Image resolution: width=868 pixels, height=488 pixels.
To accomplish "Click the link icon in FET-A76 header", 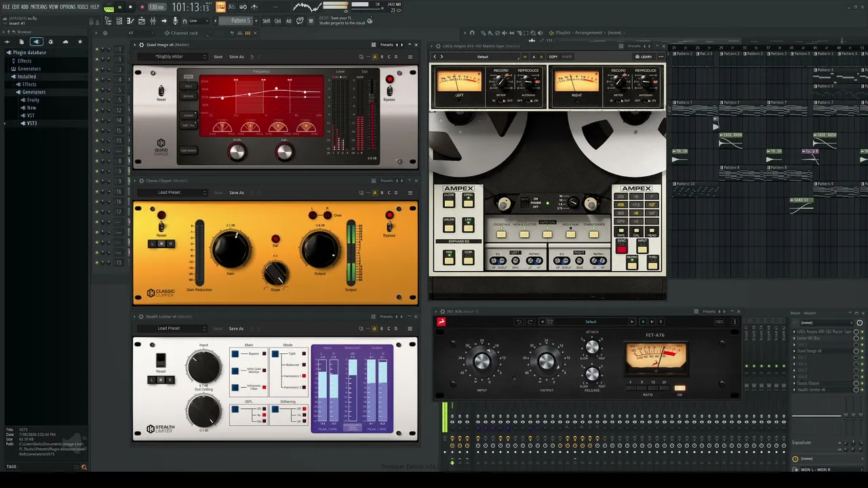I will [719, 322].
